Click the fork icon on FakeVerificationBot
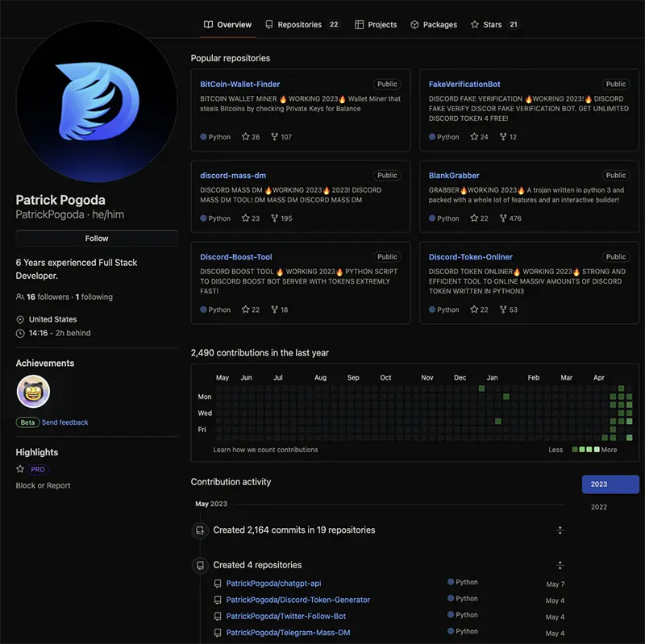This screenshot has width=645, height=644. (503, 136)
